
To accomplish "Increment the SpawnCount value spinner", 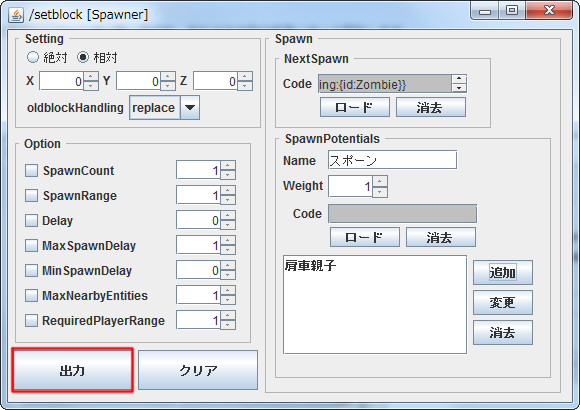I will tap(228, 166).
